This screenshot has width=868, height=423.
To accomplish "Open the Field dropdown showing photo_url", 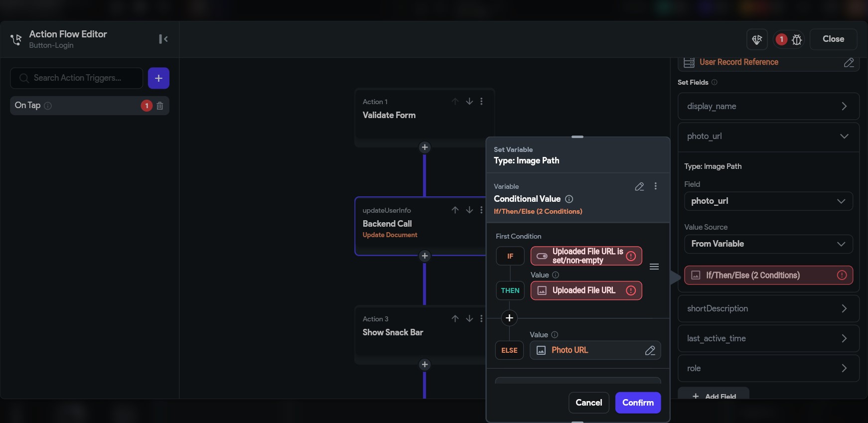I will pyautogui.click(x=768, y=201).
